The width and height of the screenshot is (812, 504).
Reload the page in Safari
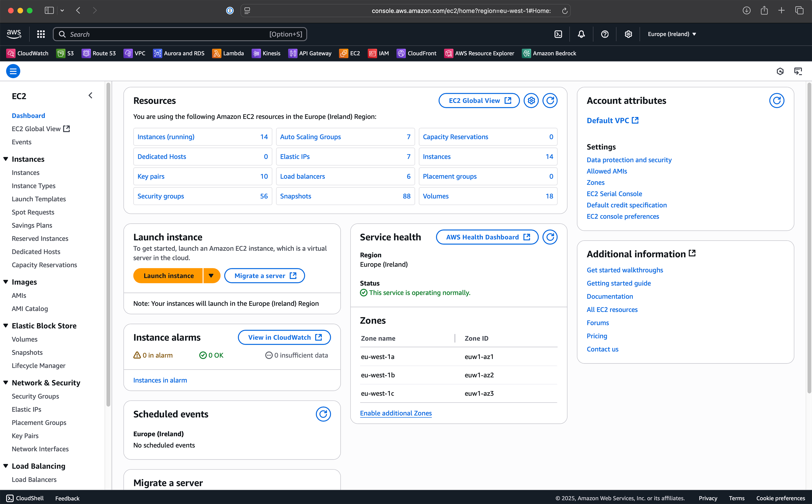click(565, 11)
